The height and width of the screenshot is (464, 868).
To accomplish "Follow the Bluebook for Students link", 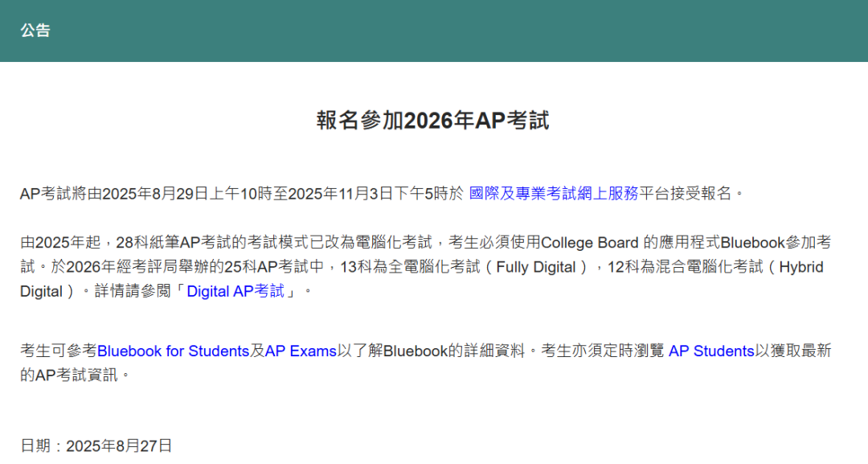I will click(173, 351).
